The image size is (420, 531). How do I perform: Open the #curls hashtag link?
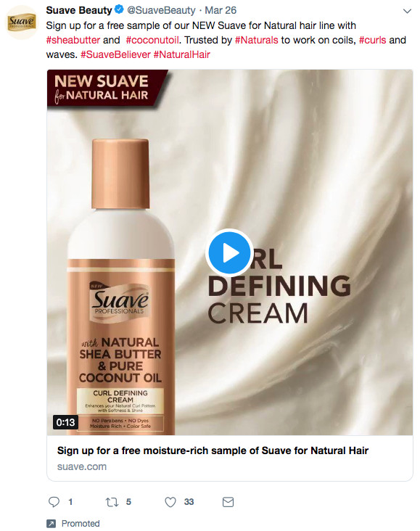point(372,40)
